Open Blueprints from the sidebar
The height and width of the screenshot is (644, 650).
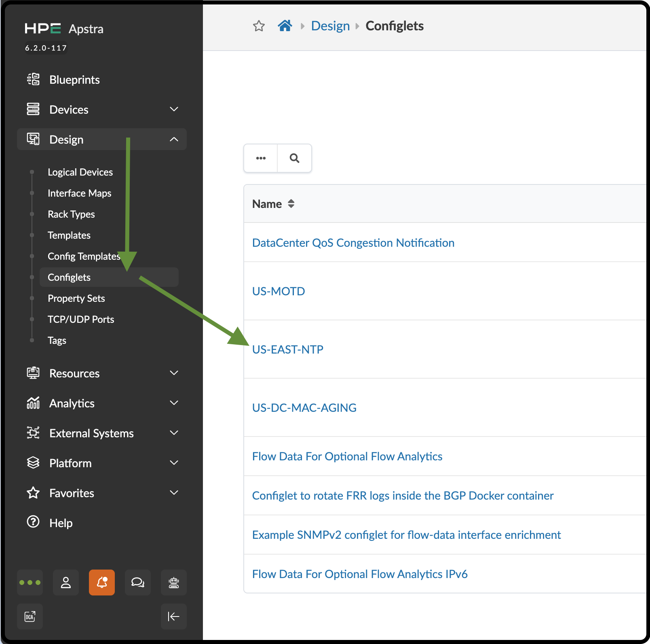pos(74,80)
